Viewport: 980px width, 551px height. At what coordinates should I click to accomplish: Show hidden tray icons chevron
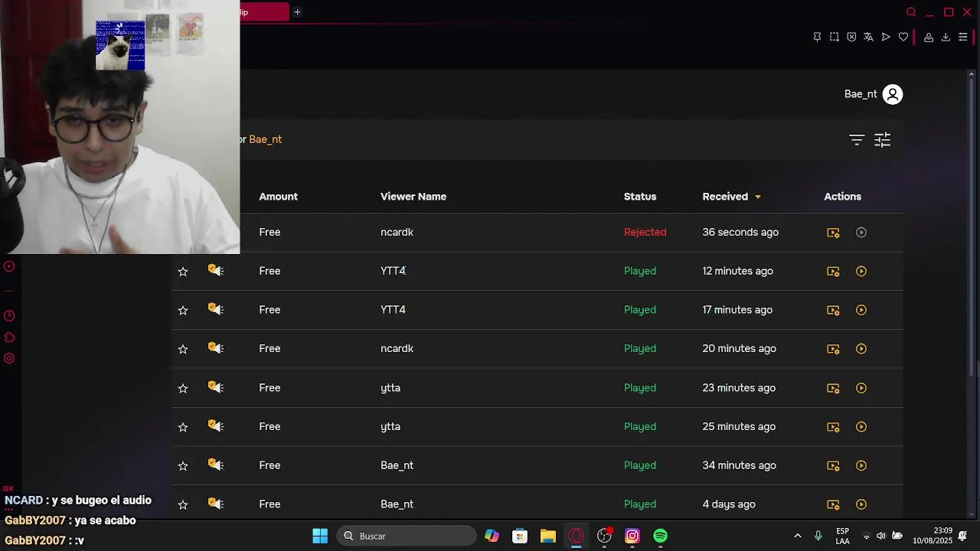(x=798, y=536)
